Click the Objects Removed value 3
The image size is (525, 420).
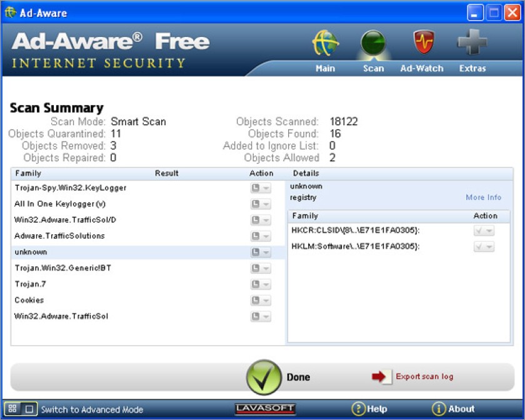click(x=114, y=146)
